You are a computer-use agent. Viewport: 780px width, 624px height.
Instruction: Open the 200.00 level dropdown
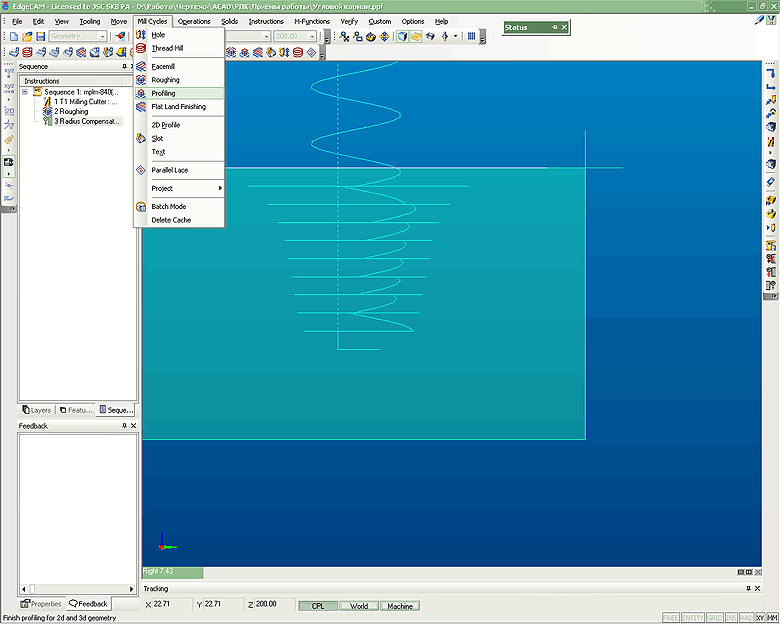[312, 36]
